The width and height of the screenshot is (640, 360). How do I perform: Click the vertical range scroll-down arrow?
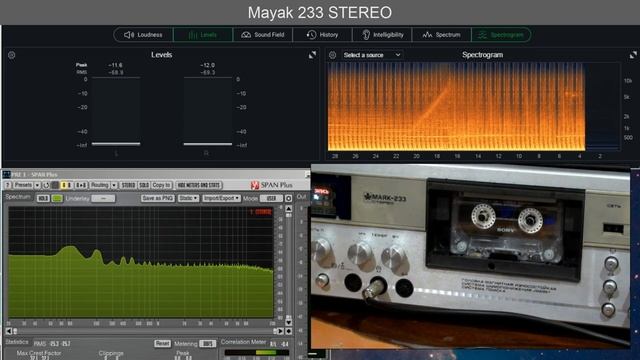[289, 322]
